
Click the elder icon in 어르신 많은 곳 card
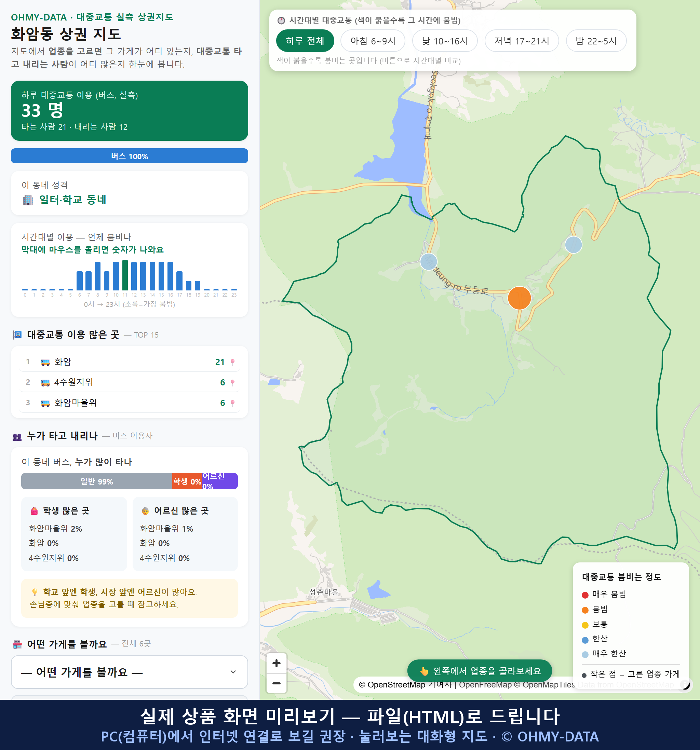click(145, 511)
